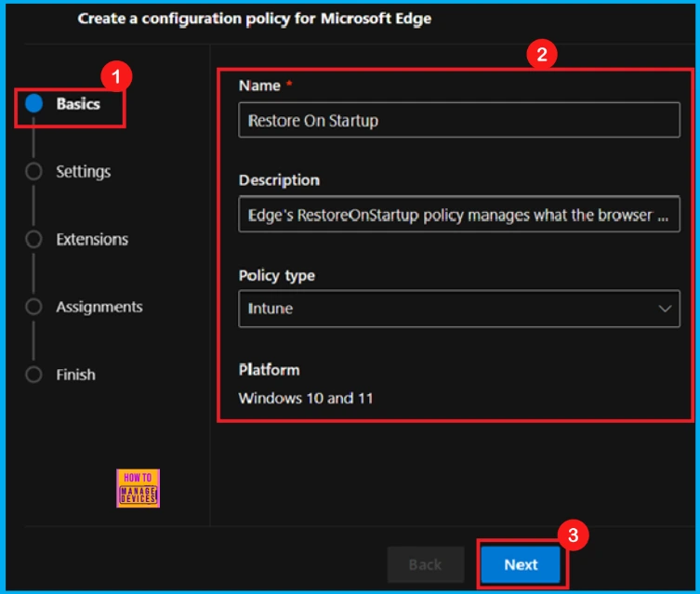
Task: Click the Next button
Action: 521,564
